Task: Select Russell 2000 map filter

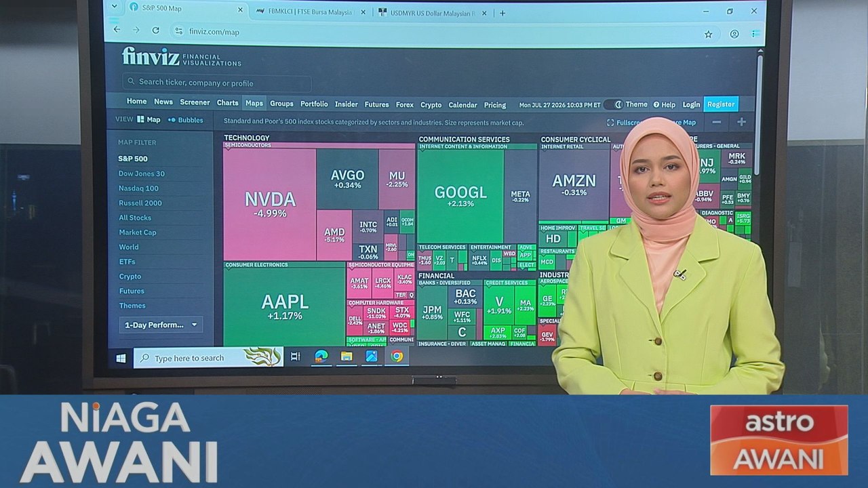Action: (140, 203)
